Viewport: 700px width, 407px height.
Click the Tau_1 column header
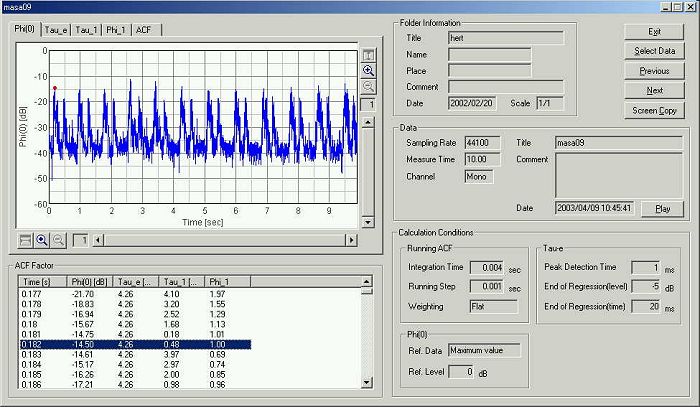(182, 282)
